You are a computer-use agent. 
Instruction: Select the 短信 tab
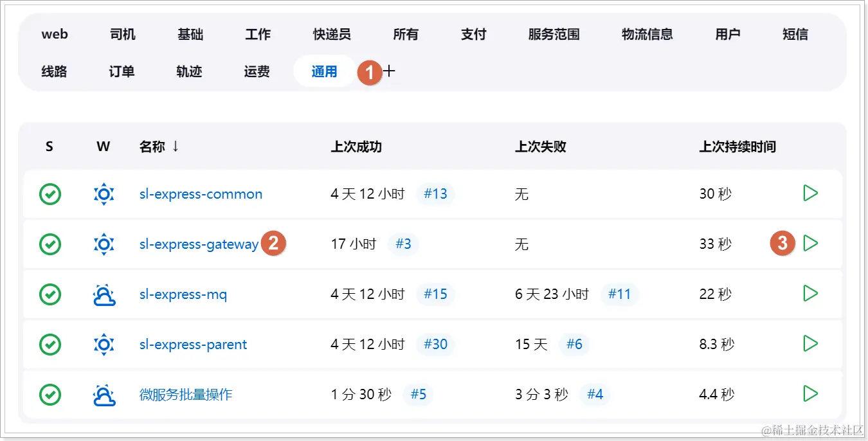(795, 34)
